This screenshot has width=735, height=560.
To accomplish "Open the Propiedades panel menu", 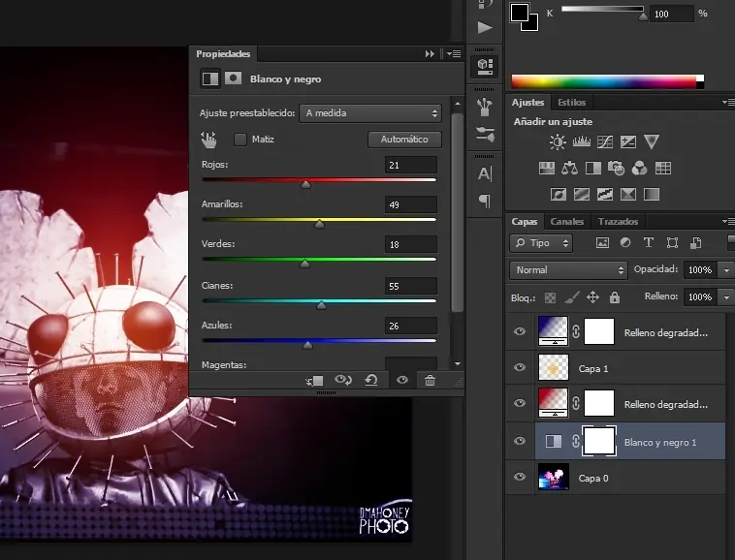I will coord(454,54).
